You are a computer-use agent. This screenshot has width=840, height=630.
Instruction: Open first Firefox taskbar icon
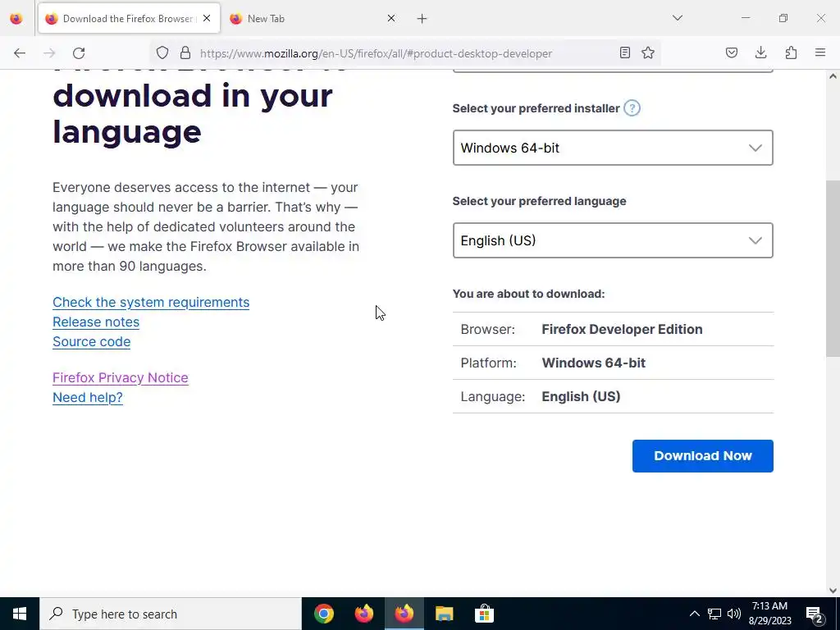coord(364,614)
